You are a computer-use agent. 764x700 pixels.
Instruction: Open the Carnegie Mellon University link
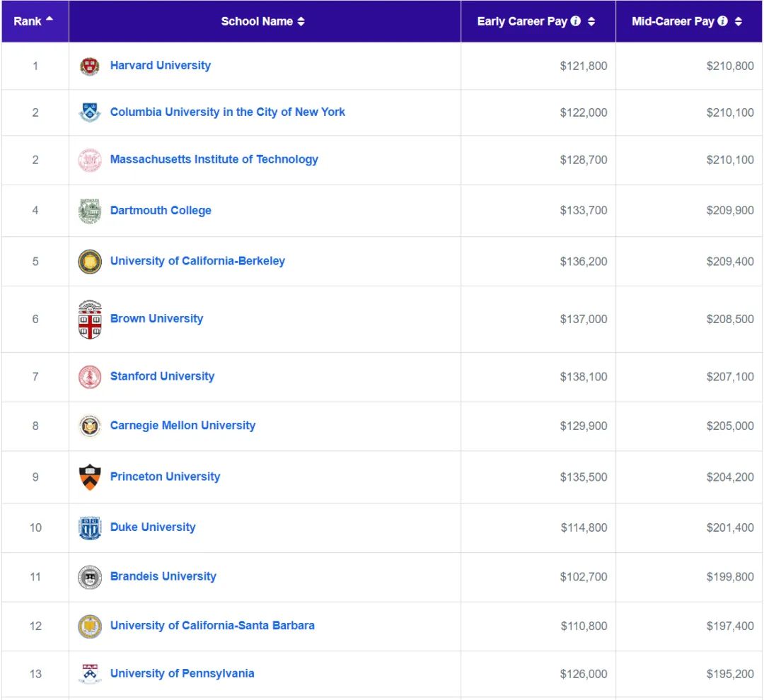[183, 425]
